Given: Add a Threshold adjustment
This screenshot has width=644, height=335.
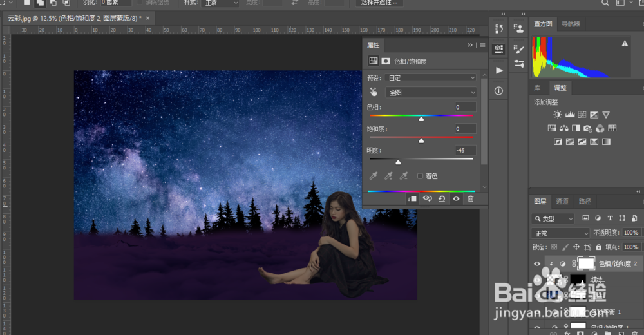Looking at the screenshot, I should (582, 142).
